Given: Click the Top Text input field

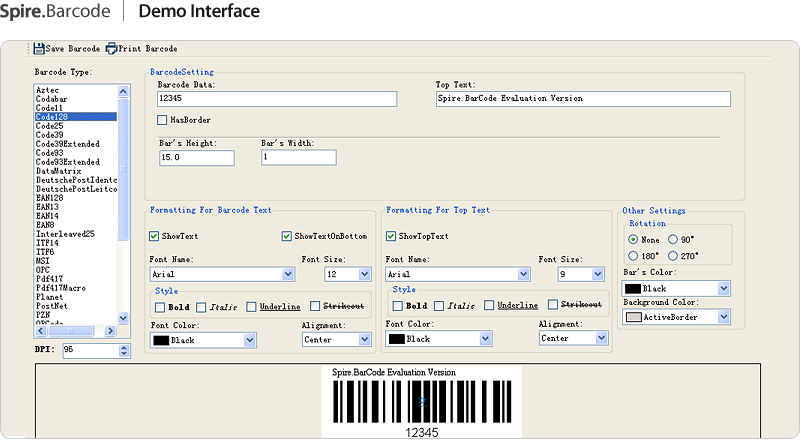Looking at the screenshot, I should pyautogui.click(x=583, y=99).
